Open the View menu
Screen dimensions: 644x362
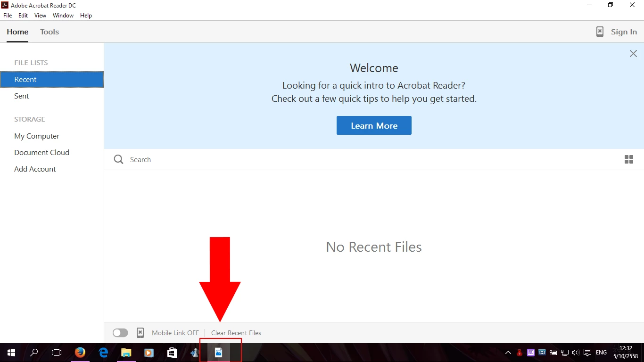point(40,16)
